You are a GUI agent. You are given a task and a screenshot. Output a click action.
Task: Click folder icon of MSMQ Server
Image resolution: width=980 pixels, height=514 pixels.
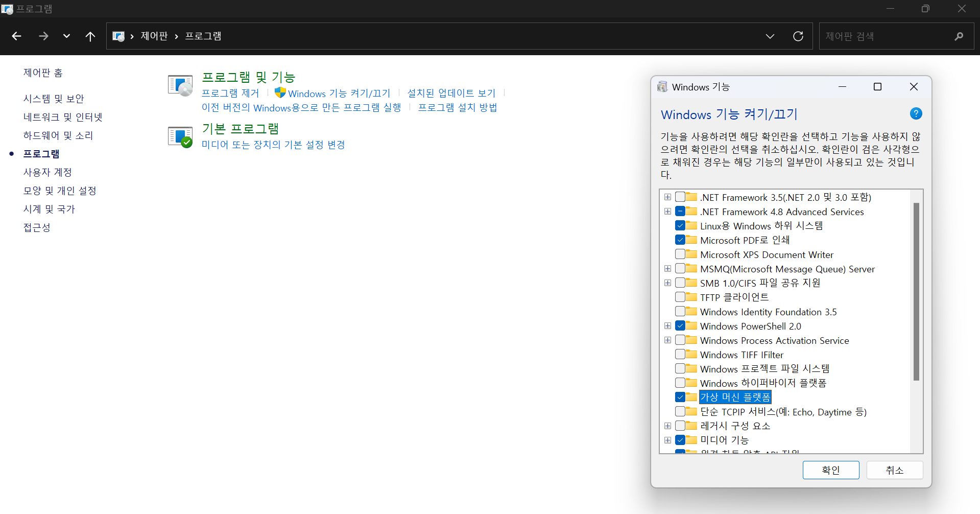click(692, 268)
